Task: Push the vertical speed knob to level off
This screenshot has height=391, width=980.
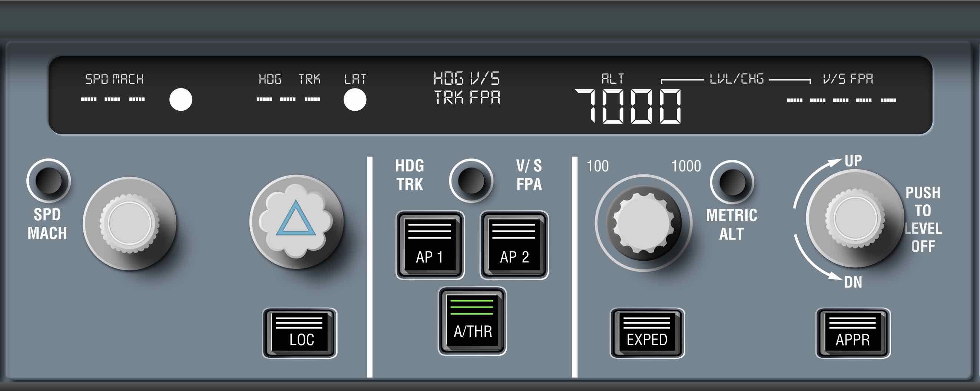Action: (x=854, y=219)
